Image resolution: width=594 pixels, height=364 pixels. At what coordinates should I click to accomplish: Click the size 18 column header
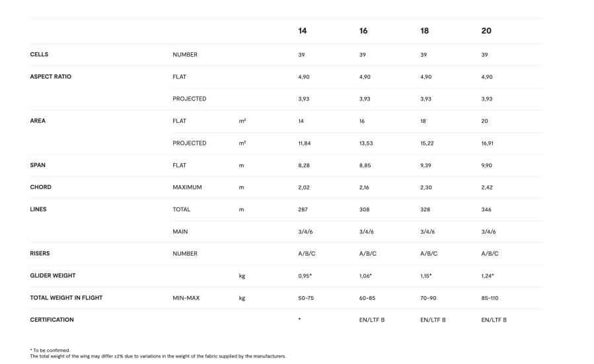(424, 31)
